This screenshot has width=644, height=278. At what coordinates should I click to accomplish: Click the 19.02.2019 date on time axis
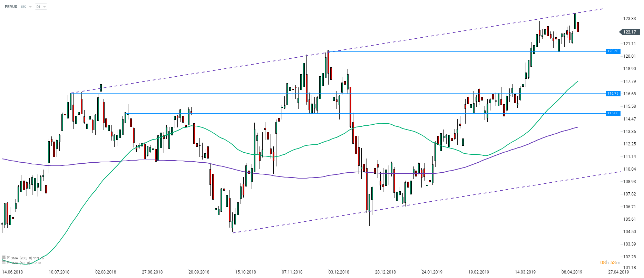click(x=478, y=272)
